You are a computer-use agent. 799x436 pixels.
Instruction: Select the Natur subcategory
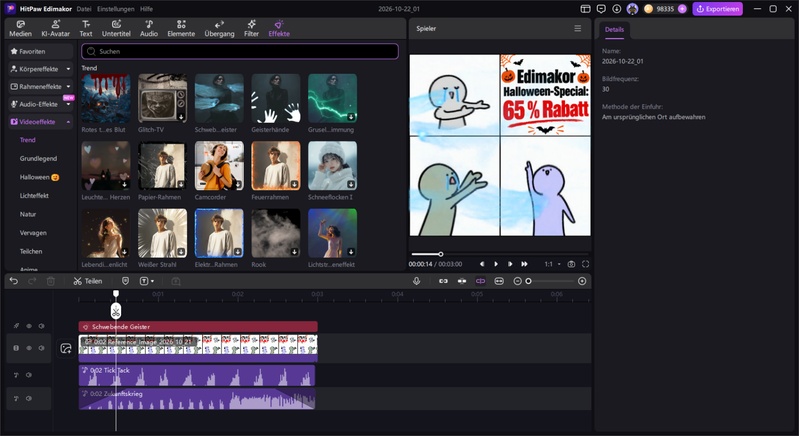tap(28, 214)
